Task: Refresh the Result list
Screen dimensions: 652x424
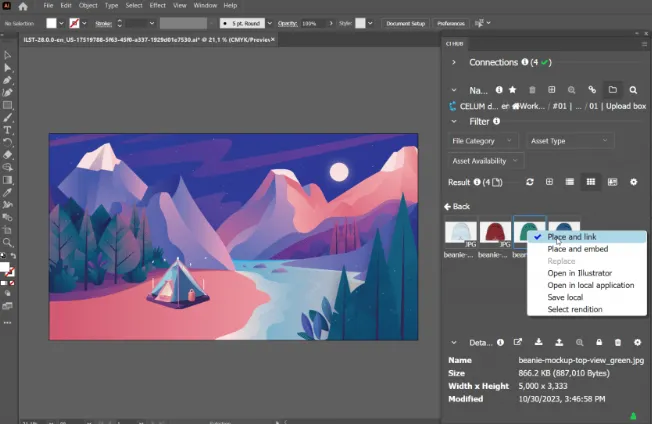Action: (530, 182)
